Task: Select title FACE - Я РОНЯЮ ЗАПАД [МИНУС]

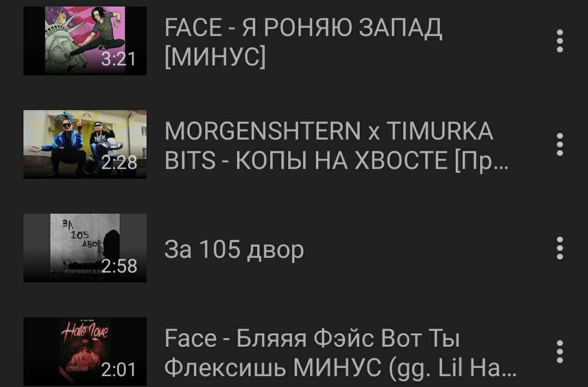Action: [303, 42]
